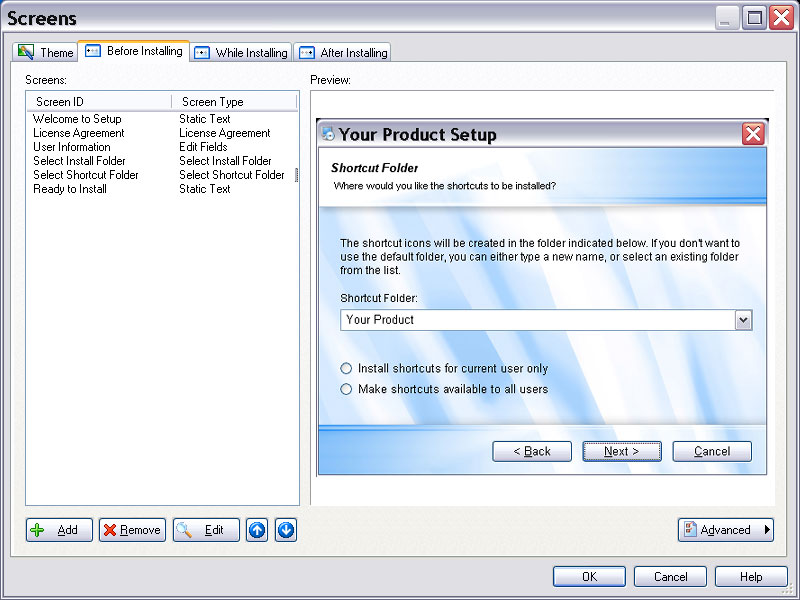Open the Advanced button submenu
The height and width of the screenshot is (600, 800).
[726, 530]
